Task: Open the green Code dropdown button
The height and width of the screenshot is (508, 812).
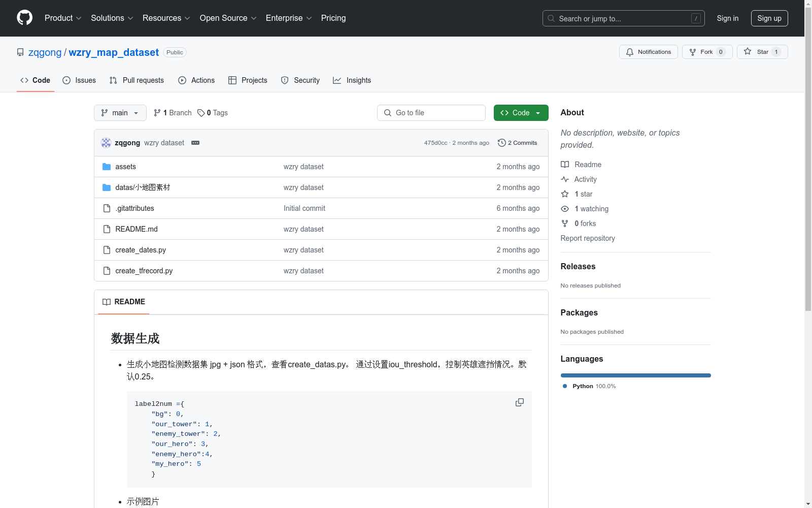Action: [x=521, y=113]
